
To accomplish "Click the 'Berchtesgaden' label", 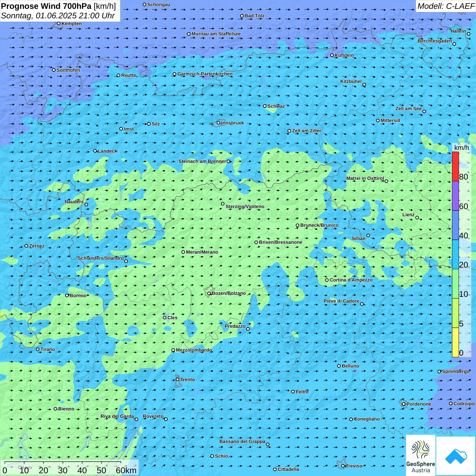I will click(x=435, y=41).
